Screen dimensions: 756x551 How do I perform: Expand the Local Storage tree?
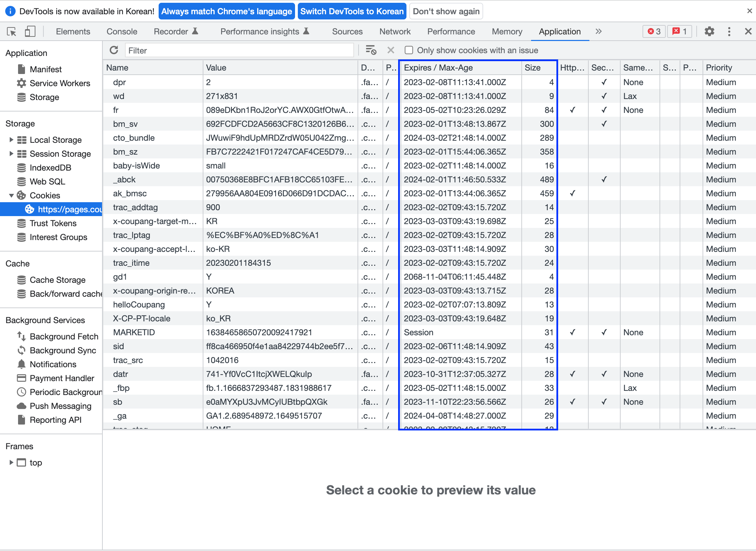point(11,140)
